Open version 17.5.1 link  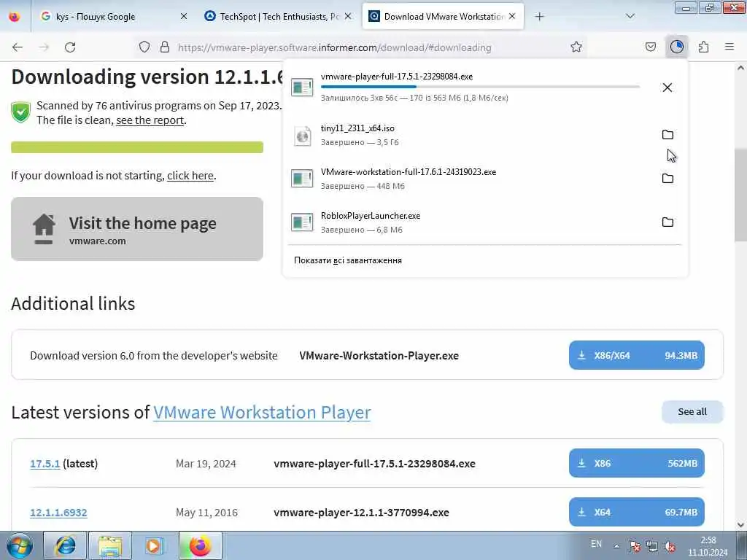(x=44, y=464)
